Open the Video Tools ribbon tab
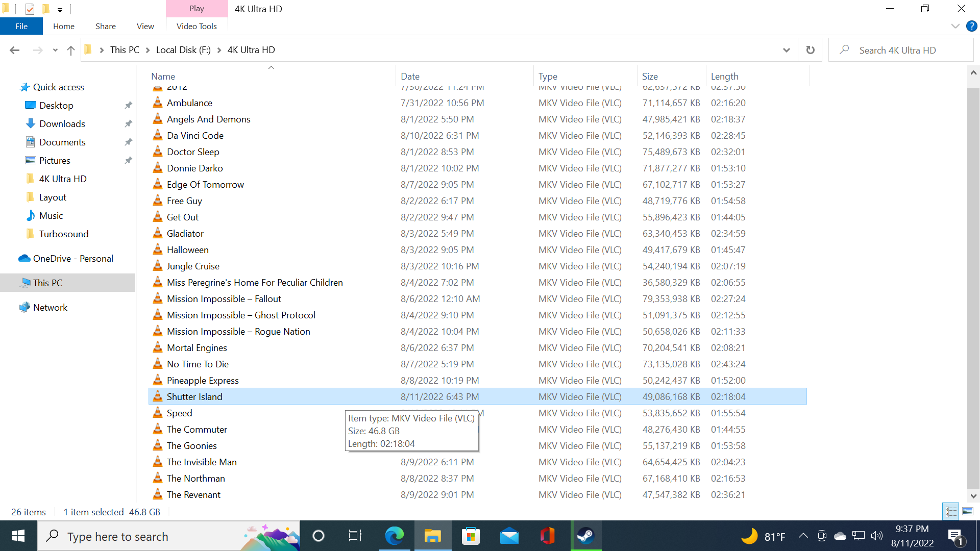Screen dimensions: 980x551 tap(197, 26)
